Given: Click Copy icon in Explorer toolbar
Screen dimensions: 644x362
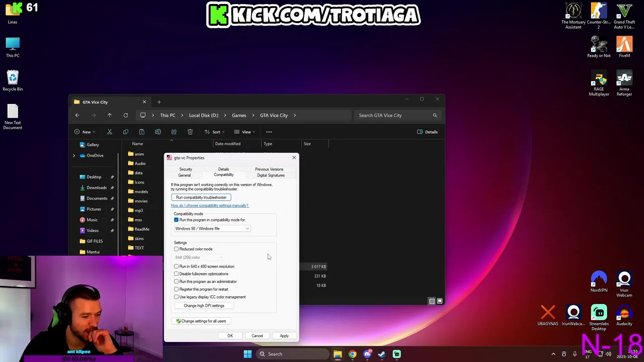Looking at the screenshot, I should [x=126, y=132].
